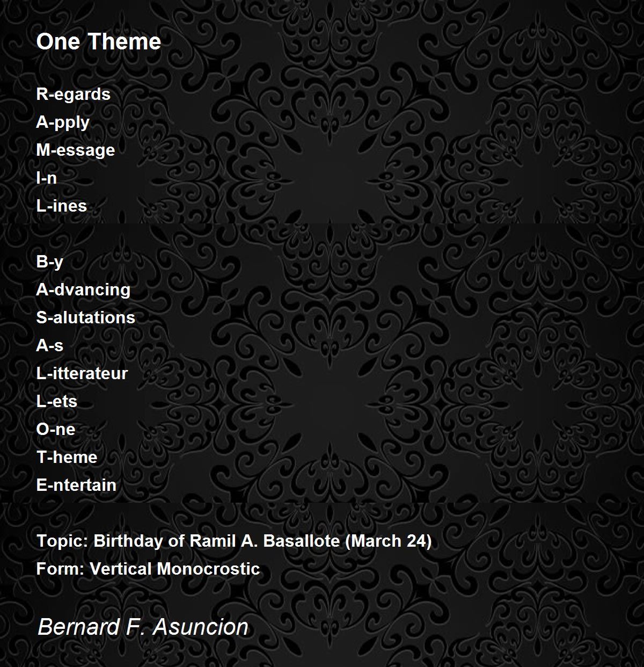Select the 'I-n' line

coord(47,178)
